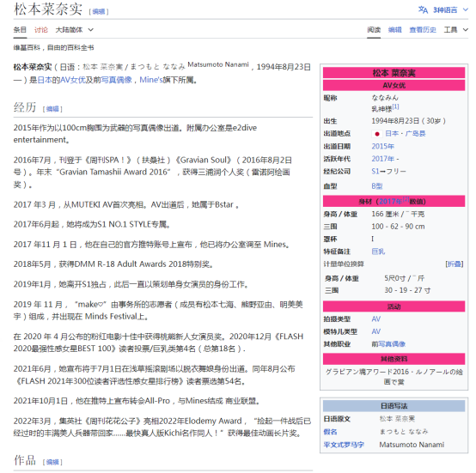This screenshot has width=476, height=473.
Task: Open footnote reference 1 after 乳神様
Action: [395, 106]
